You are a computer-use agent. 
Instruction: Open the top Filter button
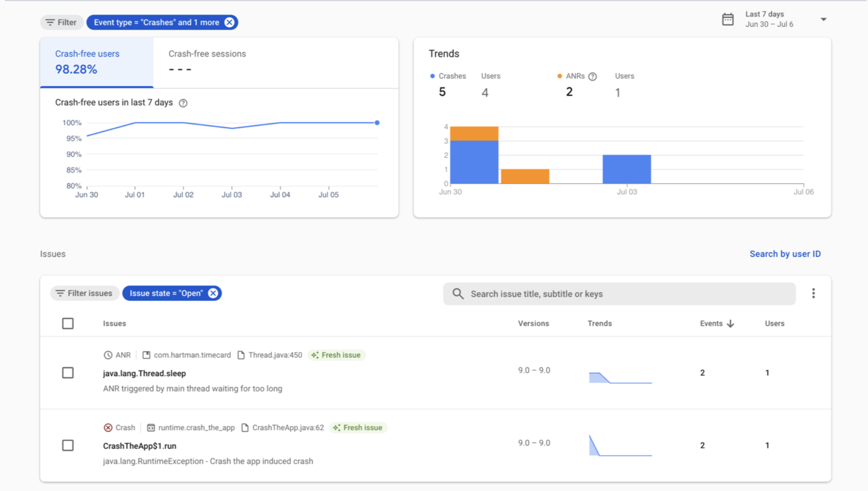coord(61,22)
